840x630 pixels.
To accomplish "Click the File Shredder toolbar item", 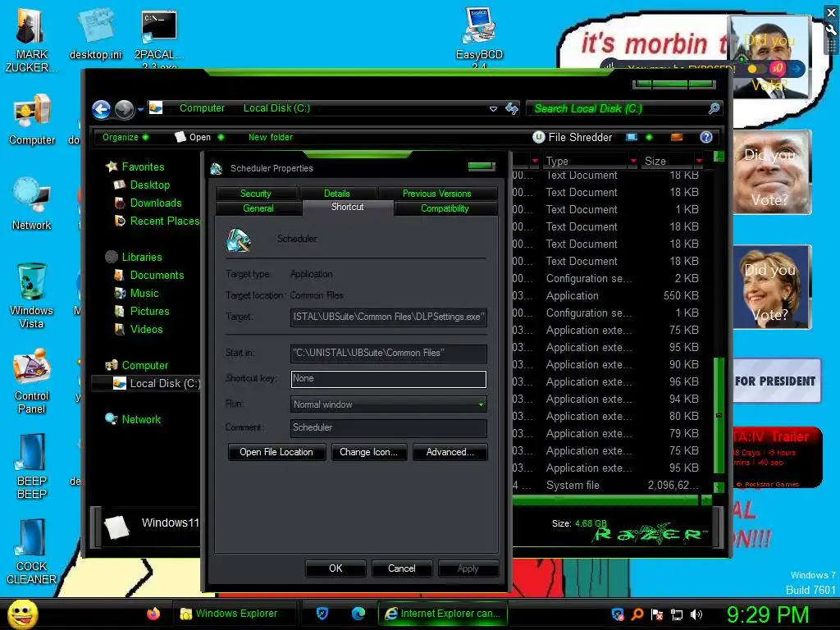I will 572,137.
